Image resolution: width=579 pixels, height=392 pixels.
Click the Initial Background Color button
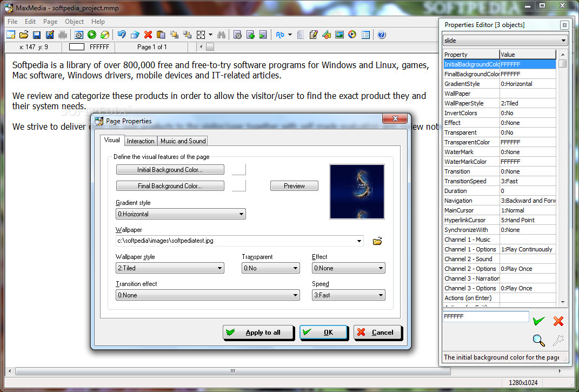(170, 170)
